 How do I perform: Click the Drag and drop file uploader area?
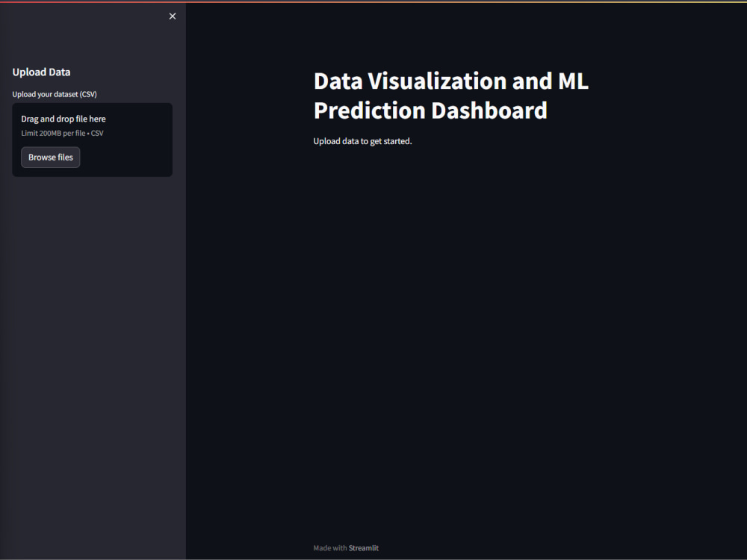point(92,139)
